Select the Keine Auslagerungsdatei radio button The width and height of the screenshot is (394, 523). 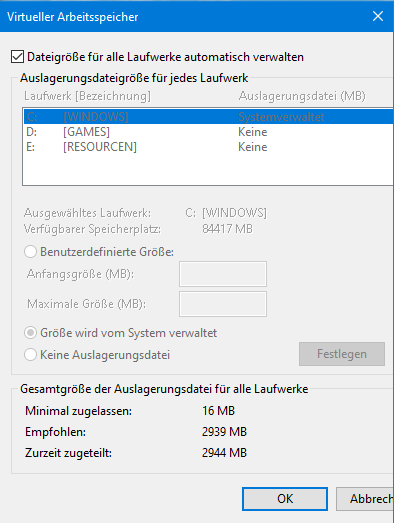point(30,355)
